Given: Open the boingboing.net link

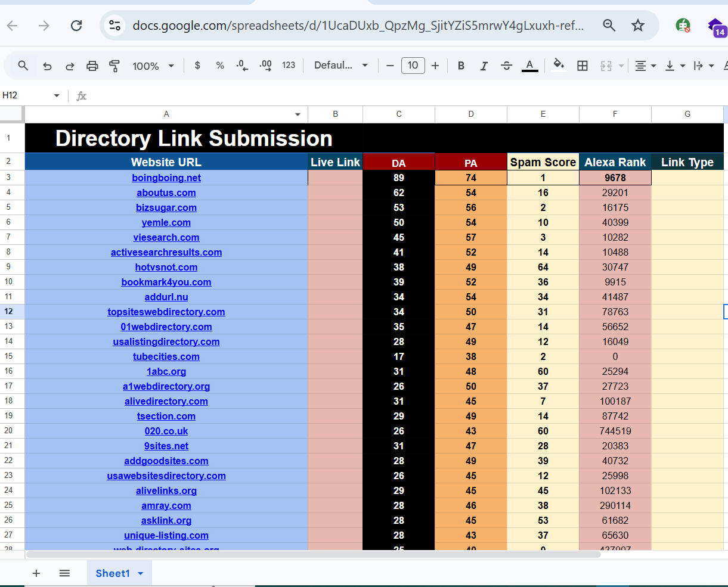Looking at the screenshot, I should tap(166, 178).
